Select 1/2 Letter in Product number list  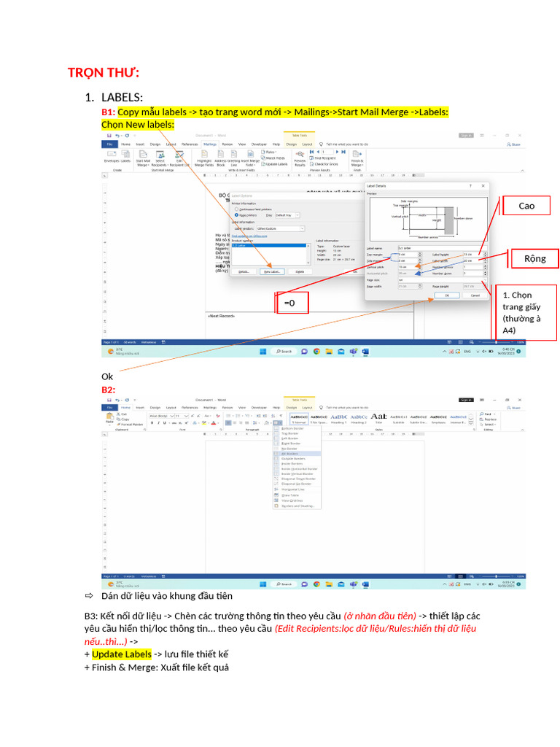coord(269,245)
